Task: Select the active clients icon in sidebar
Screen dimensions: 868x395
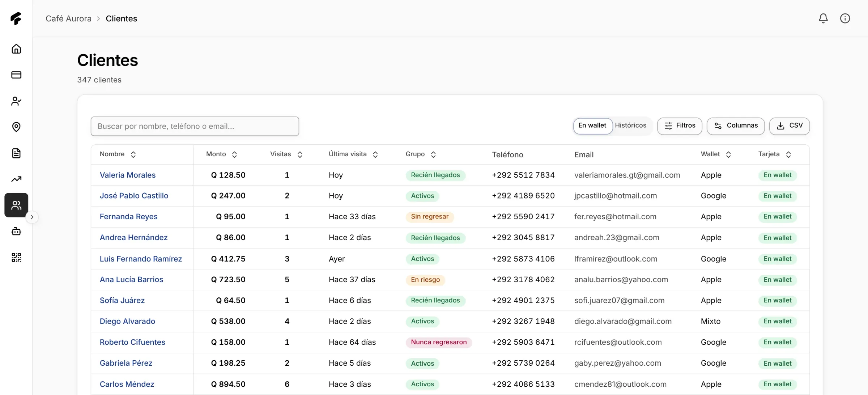Action: tap(16, 205)
